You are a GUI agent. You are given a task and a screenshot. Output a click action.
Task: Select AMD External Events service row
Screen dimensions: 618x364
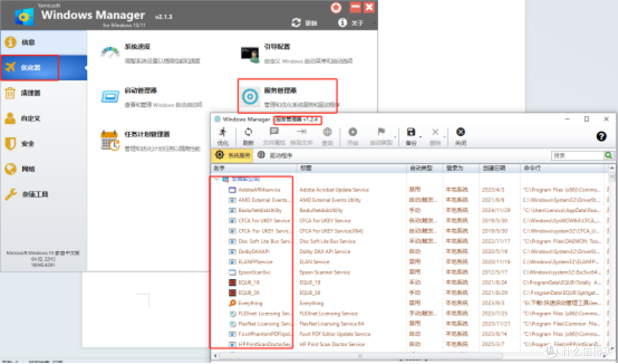410,200
